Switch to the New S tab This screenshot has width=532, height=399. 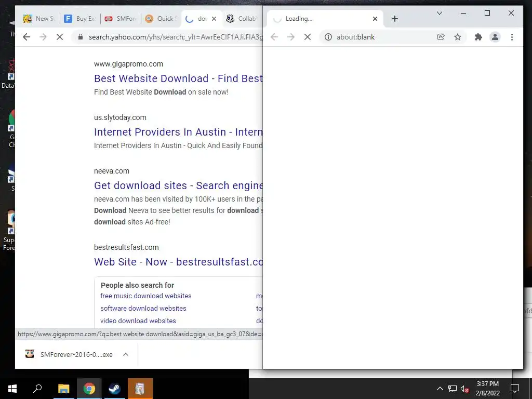39,19
